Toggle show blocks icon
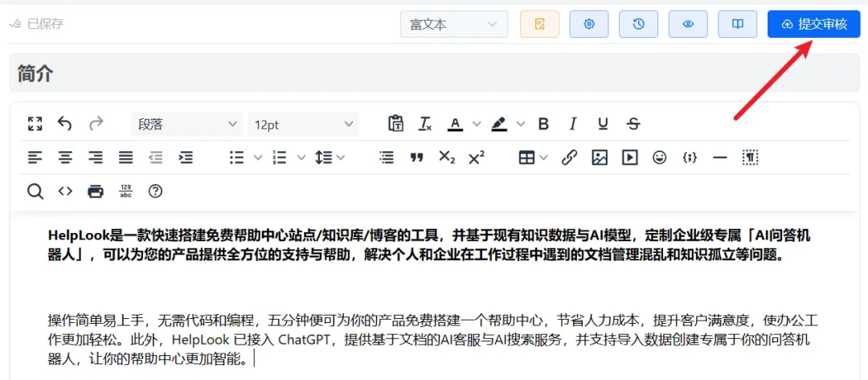The image size is (868, 380). (750, 157)
